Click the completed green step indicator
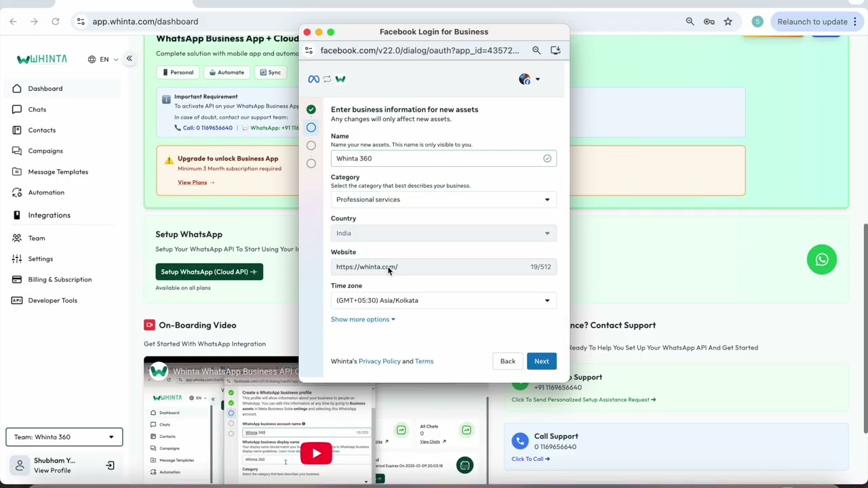The image size is (868, 488). (311, 109)
